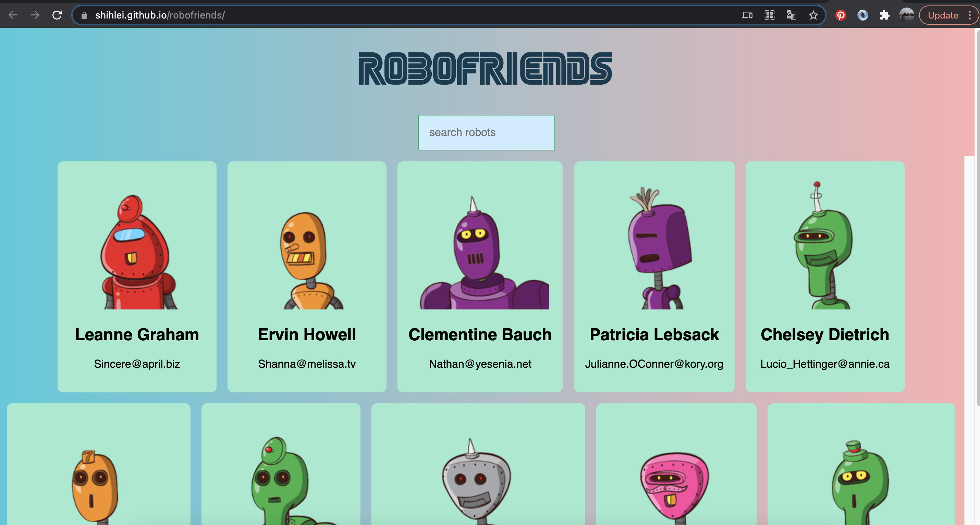Click the email Julianne.OConner@kory.org

[x=654, y=364]
